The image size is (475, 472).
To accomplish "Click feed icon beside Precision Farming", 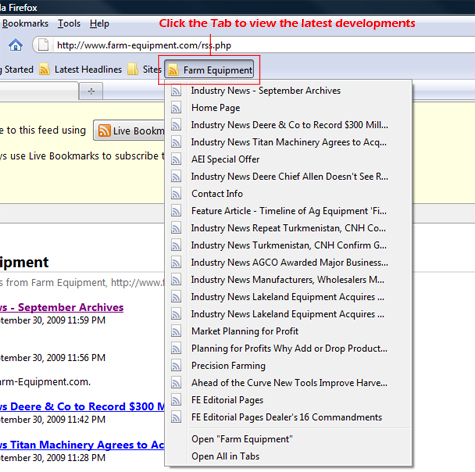I will 176,366.
